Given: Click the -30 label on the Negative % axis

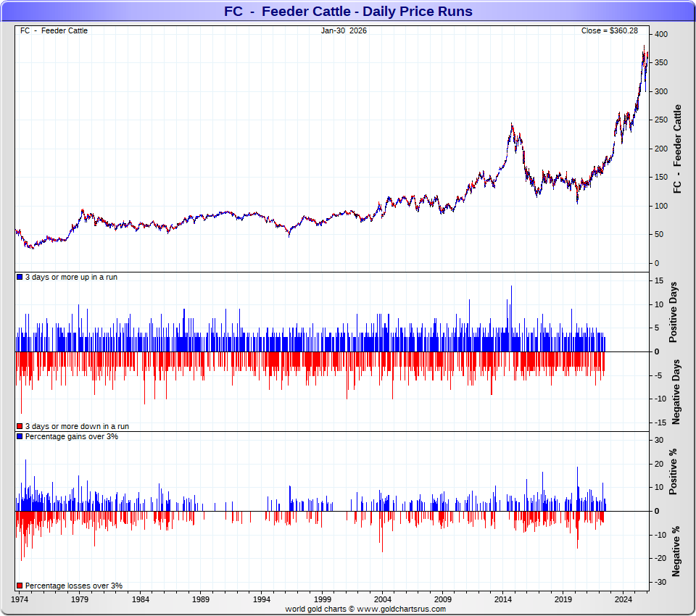Looking at the screenshot, I should tap(660, 582).
